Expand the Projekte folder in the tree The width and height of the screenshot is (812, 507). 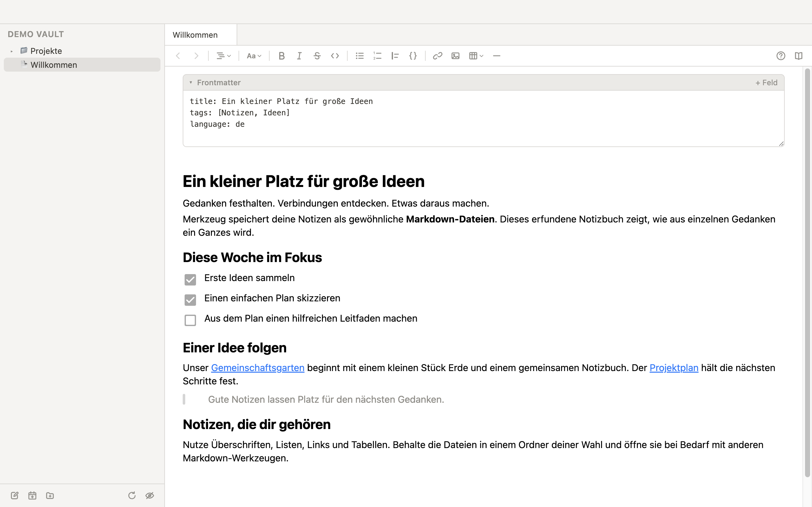point(12,51)
